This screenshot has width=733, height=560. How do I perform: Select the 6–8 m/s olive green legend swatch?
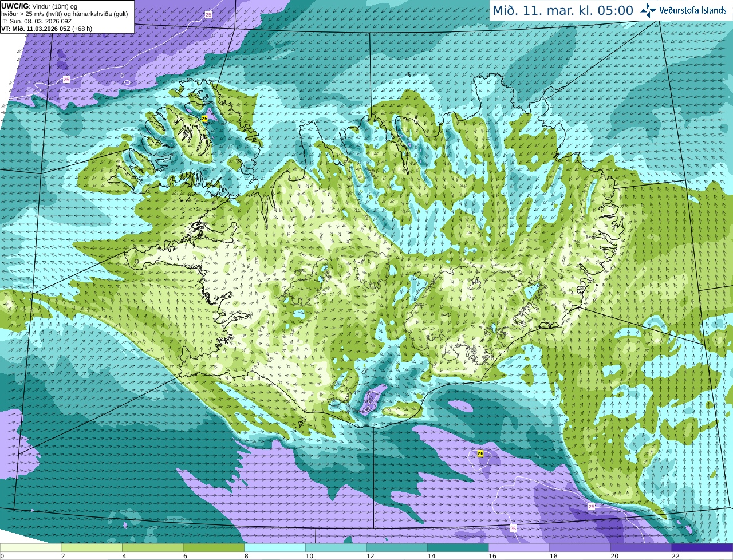pyautogui.click(x=214, y=548)
